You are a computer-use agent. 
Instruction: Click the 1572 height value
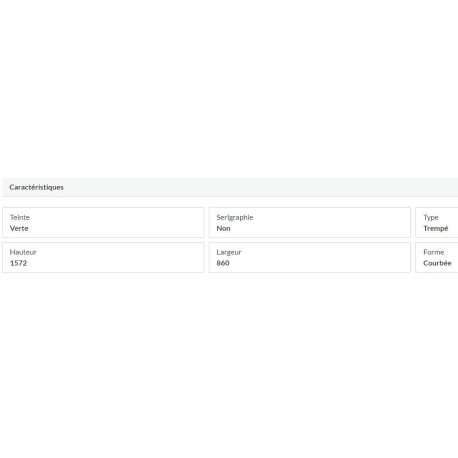coord(18,263)
